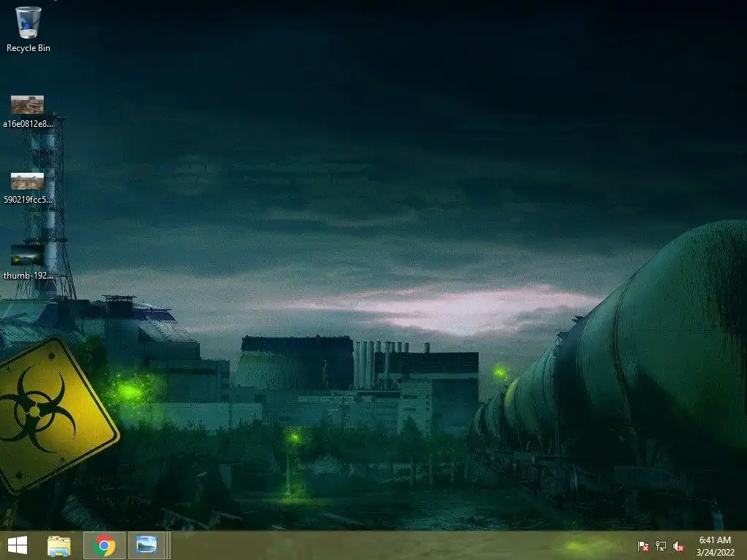
Task: Open the photo viewer taskbar app
Action: coord(146,545)
